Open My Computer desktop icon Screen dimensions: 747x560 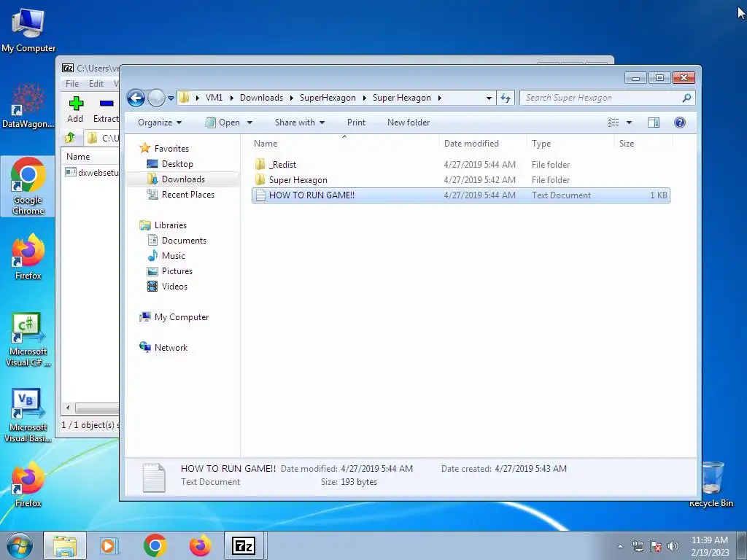pos(28,30)
